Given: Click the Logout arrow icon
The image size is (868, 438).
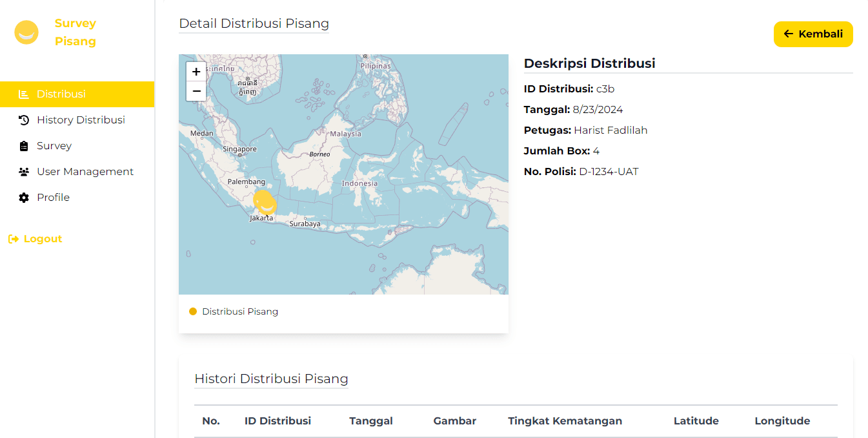Looking at the screenshot, I should [x=14, y=239].
